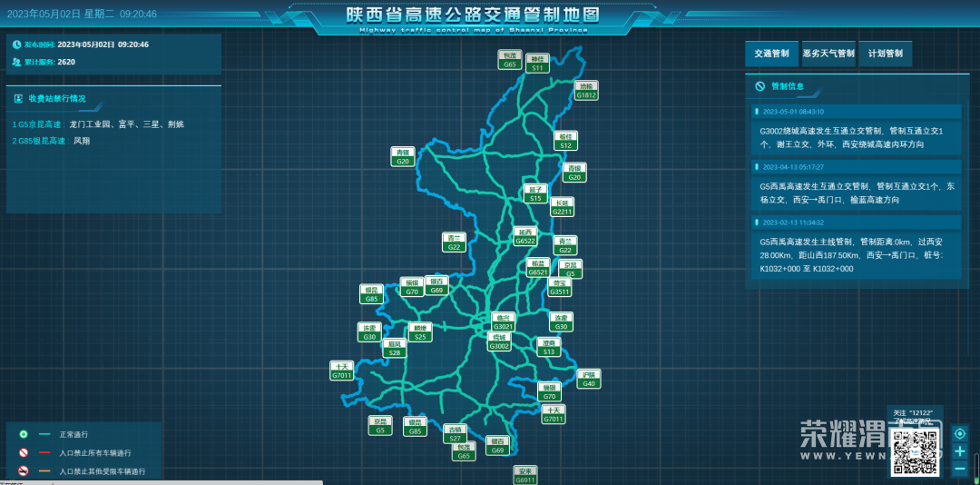This screenshot has height=485, width=980.
Task: Click the 发布时间 publish time text
Action: pos(86,45)
